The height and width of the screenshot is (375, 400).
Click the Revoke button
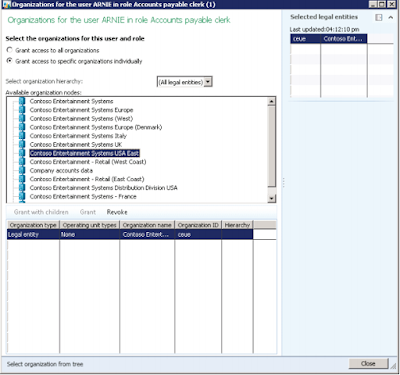click(x=117, y=212)
